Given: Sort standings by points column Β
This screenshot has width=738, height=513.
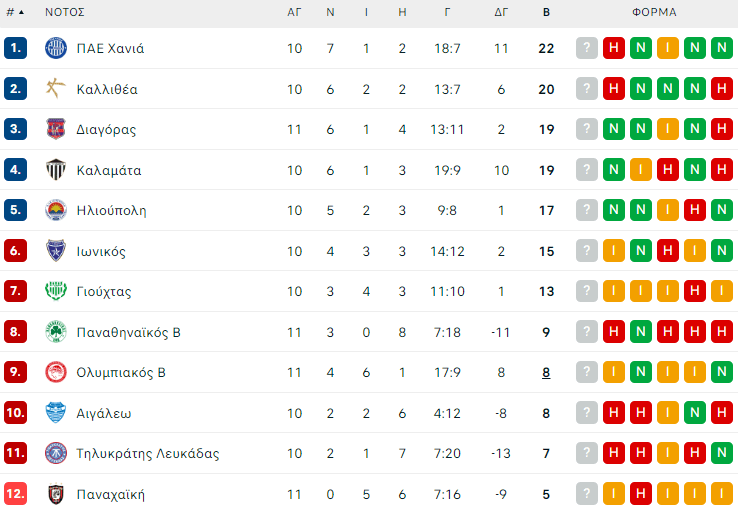Looking at the screenshot, I should tap(546, 13).
